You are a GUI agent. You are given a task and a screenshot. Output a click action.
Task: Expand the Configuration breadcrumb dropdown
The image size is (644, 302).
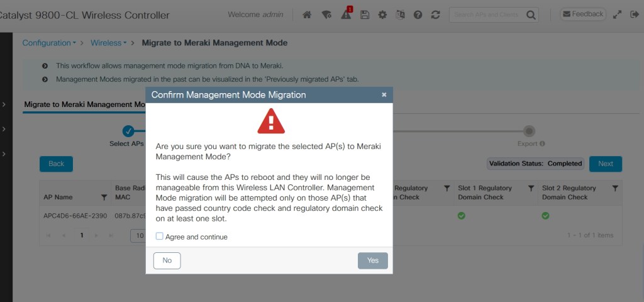click(x=48, y=43)
